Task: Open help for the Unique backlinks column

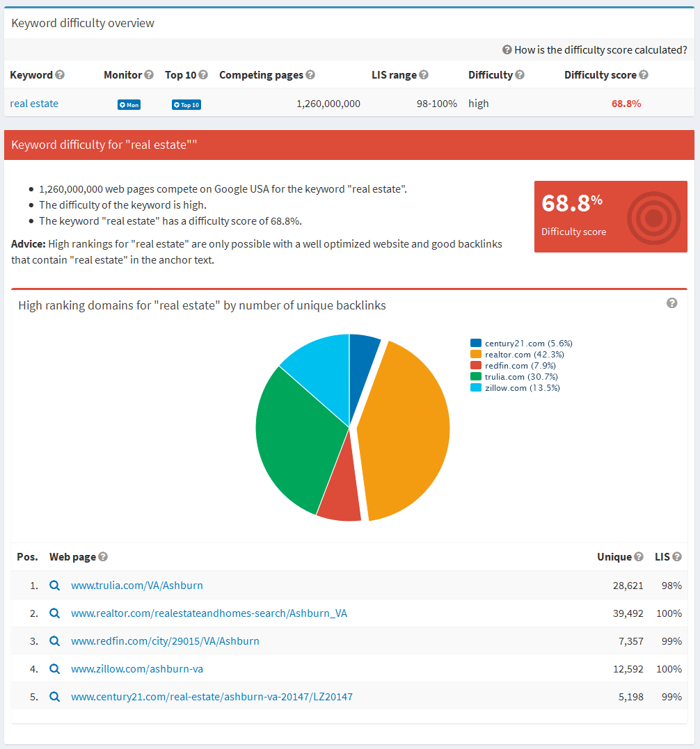Action: coord(639,556)
